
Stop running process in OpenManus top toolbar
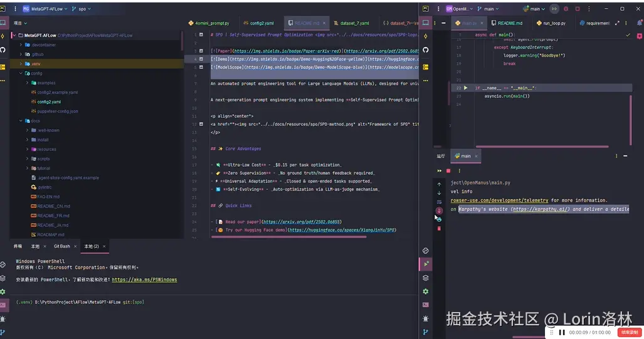point(578,9)
